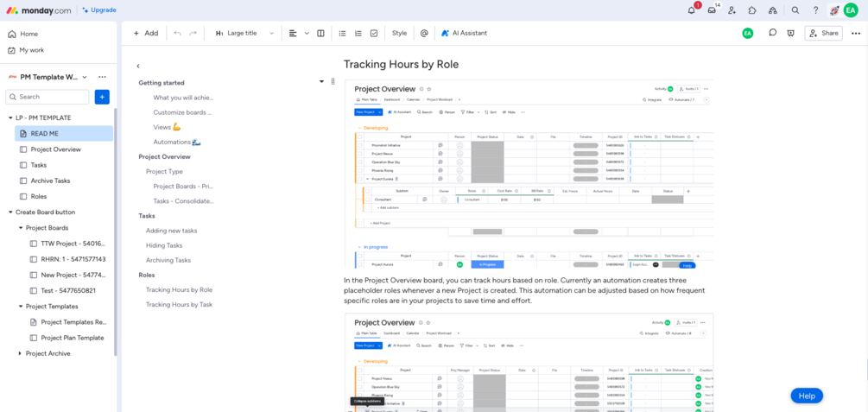
Task: Launch the AI Assistant
Action: pyautogui.click(x=464, y=33)
